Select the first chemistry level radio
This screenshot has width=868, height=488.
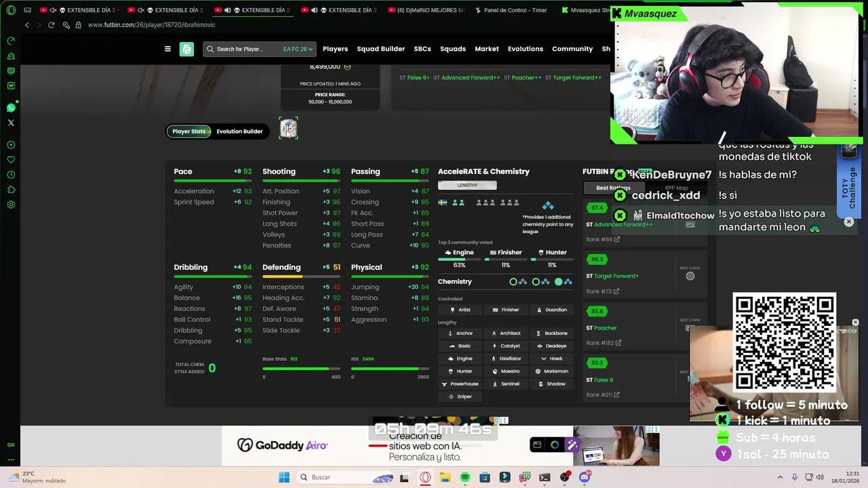[513, 281]
